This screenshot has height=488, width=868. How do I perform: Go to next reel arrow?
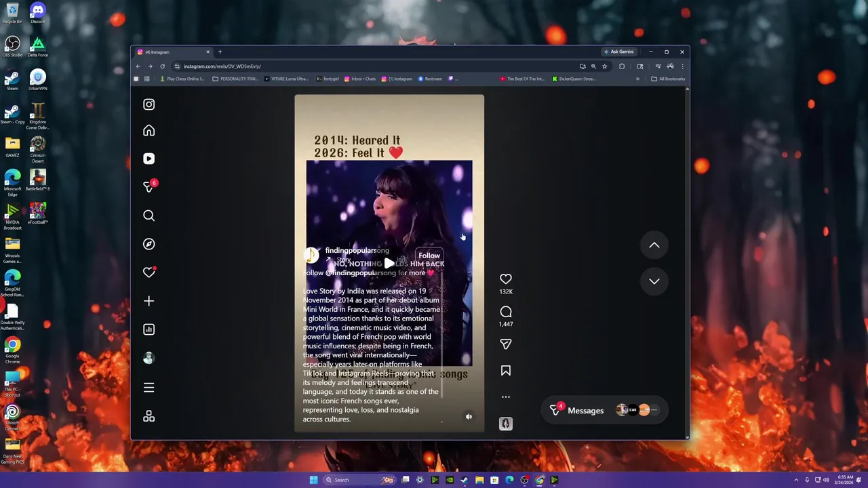point(654,281)
